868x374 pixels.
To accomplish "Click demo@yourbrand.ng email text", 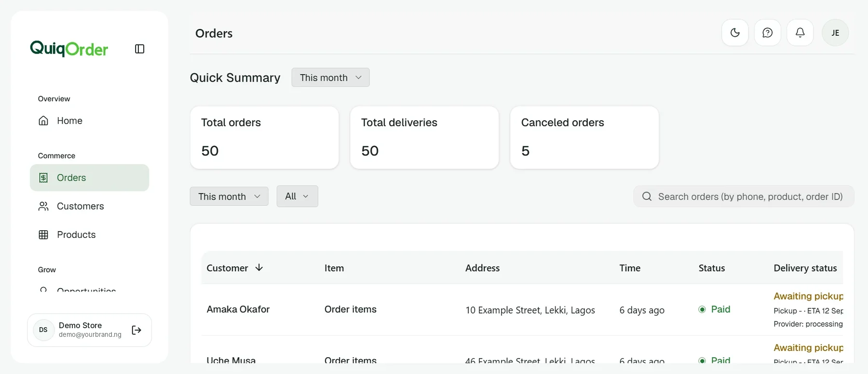I will click(x=90, y=334).
